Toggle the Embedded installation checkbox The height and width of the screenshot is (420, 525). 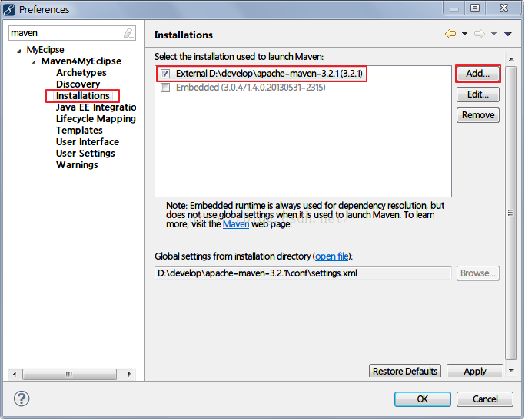pos(165,88)
